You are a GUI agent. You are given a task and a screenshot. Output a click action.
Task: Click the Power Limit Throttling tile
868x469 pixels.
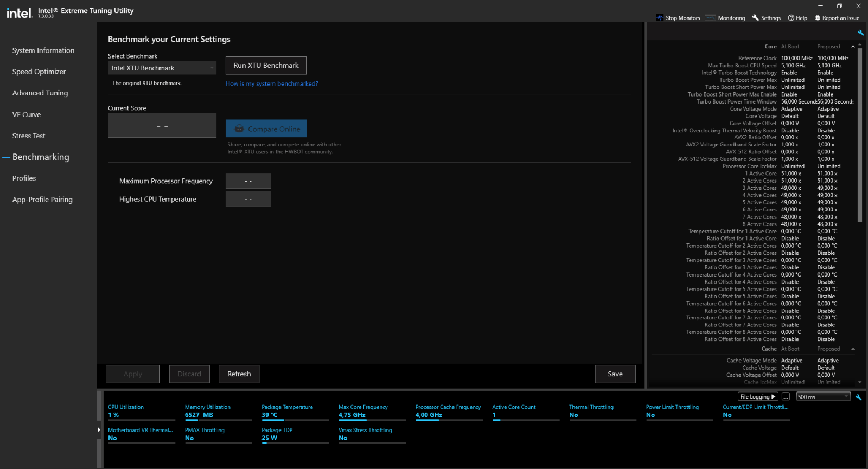pyautogui.click(x=680, y=412)
